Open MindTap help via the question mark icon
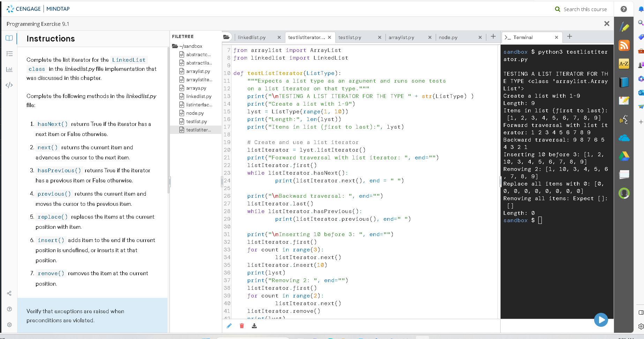Image resolution: width=644 pixels, height=339 pixels. 623,9
